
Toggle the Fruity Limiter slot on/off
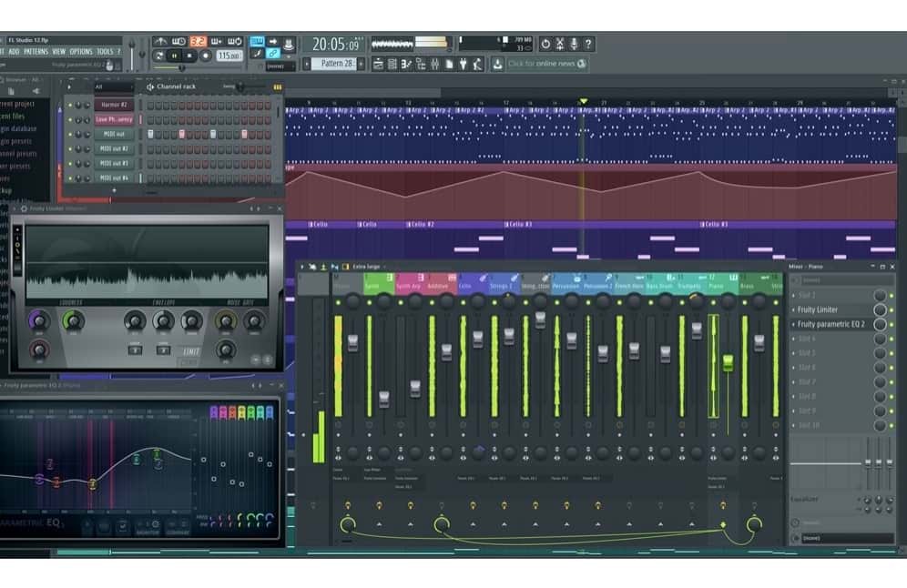tap(892, 309)
